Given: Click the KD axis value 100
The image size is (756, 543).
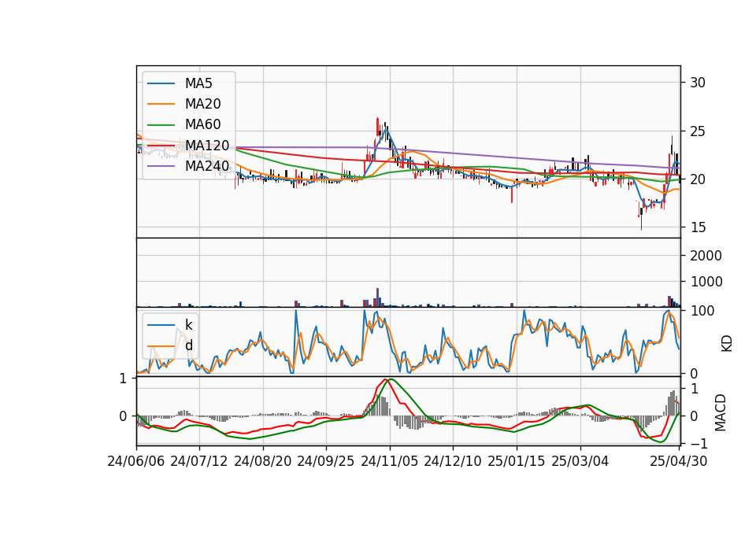Looking at the screenshot, I should 702,311.
